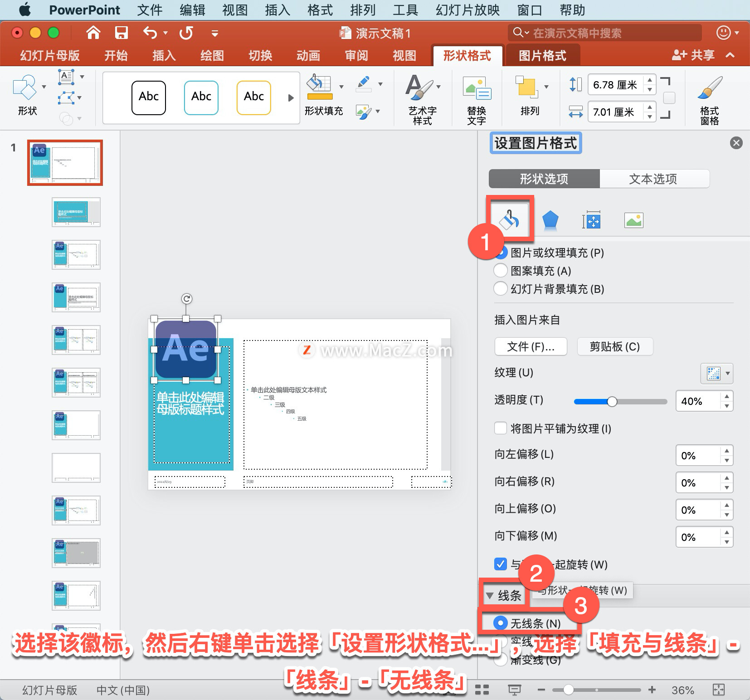Image resolution: width=750 pixels, height=700 pixels.
Task: Apply the black outline Abc style
Action: (149, 98)
